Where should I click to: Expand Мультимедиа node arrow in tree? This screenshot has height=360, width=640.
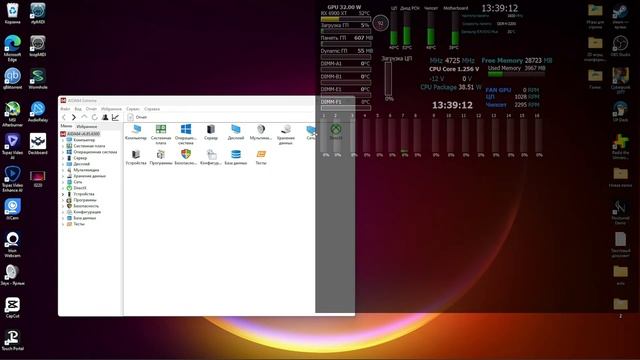point(63,170)
